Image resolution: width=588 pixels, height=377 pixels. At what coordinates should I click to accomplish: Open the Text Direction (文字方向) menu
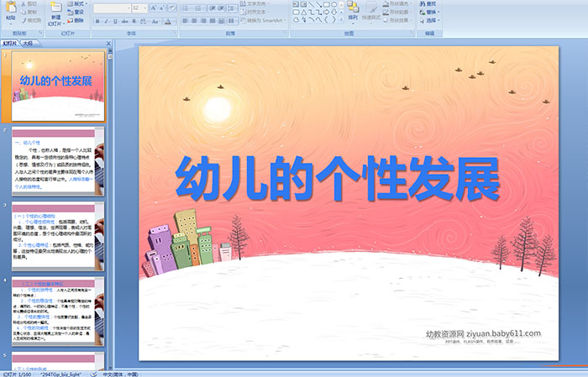tap(255, 3)
